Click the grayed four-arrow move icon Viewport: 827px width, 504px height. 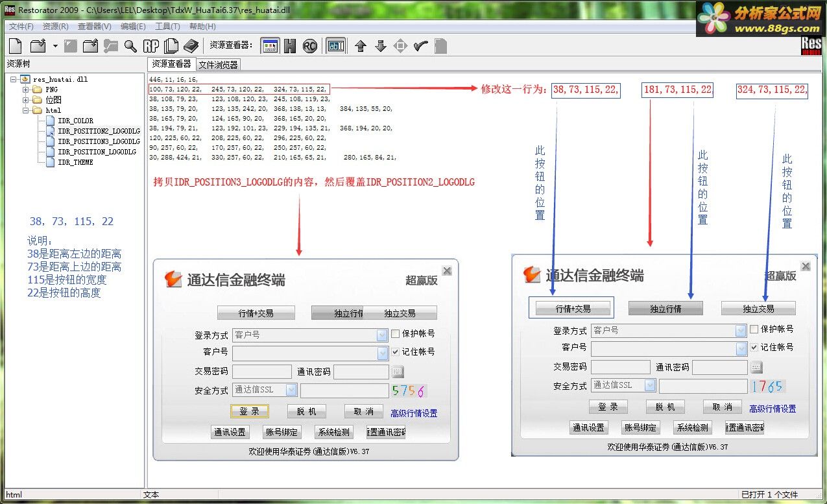(x=401, y=46)
